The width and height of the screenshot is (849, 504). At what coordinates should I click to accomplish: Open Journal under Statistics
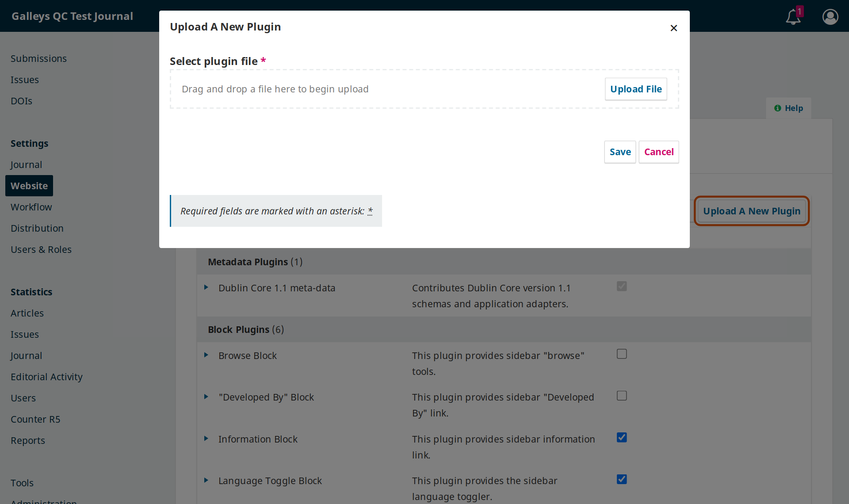click(x=26, y=355)
